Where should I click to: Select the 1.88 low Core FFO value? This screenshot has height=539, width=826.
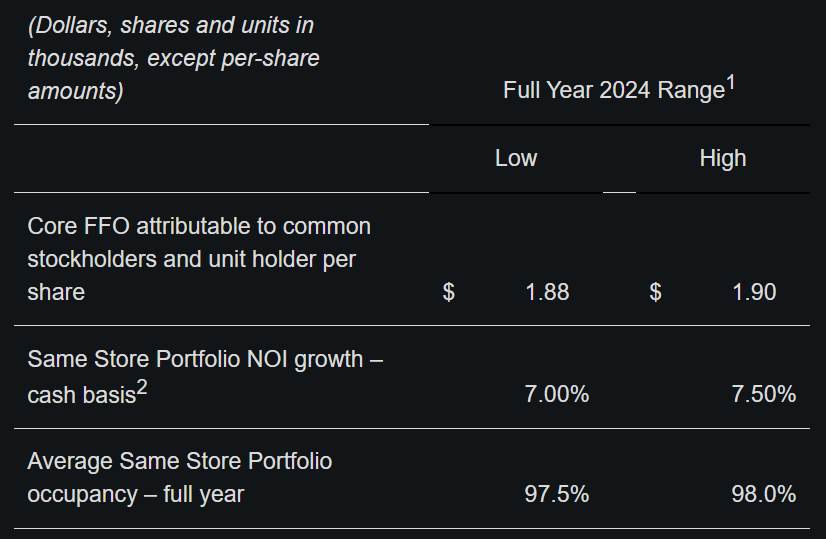point(547,292)
